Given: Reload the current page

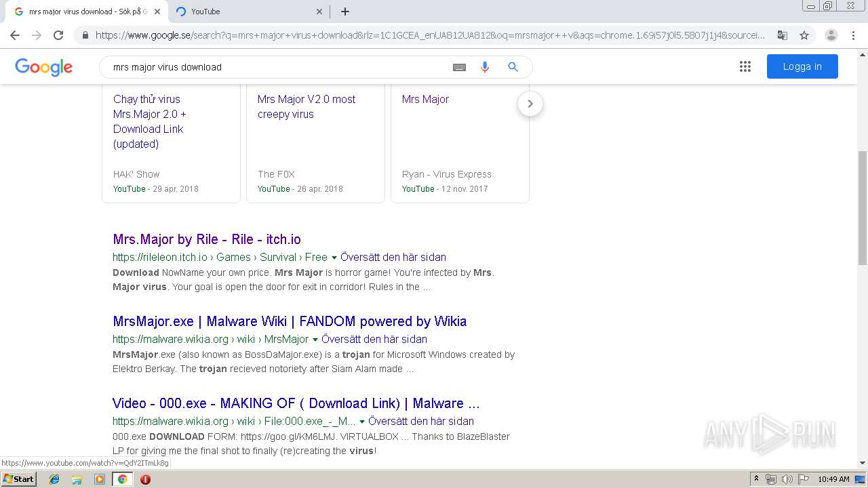Looking at the screenshot, I should (58, 35).
